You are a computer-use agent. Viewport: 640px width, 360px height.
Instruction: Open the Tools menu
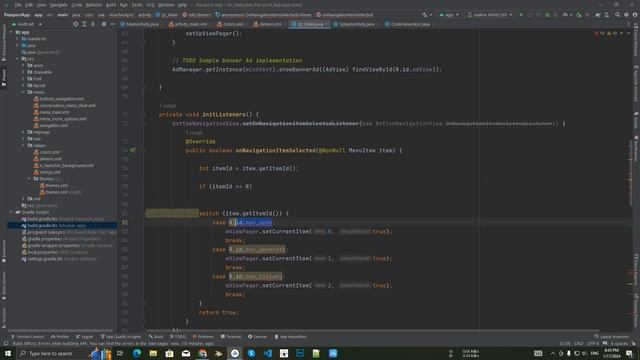137,5
